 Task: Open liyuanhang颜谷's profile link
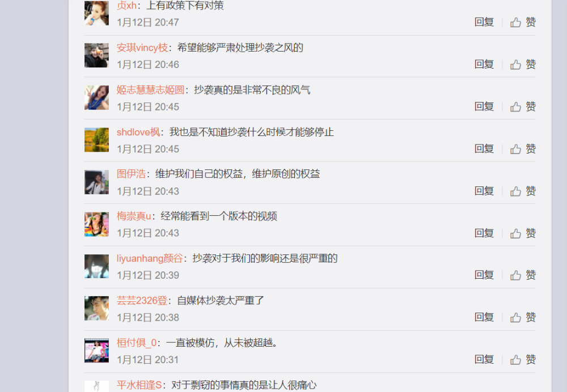pos(150,258)
